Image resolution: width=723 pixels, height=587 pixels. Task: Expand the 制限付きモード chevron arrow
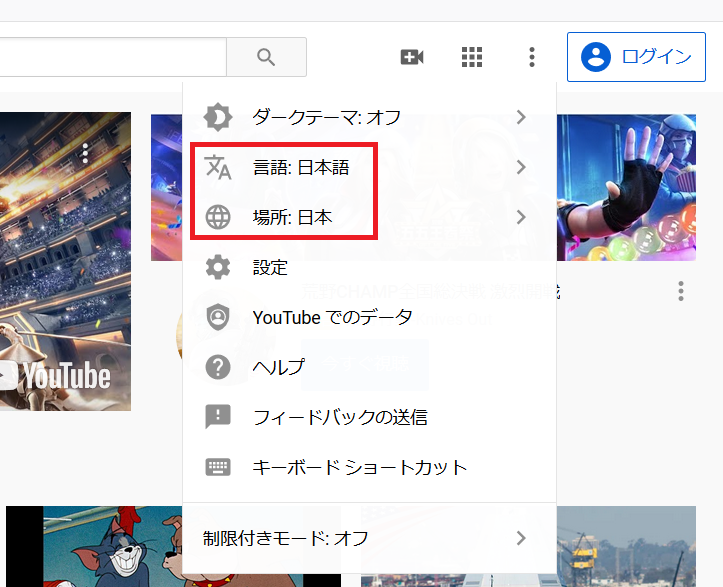point(521,538)
